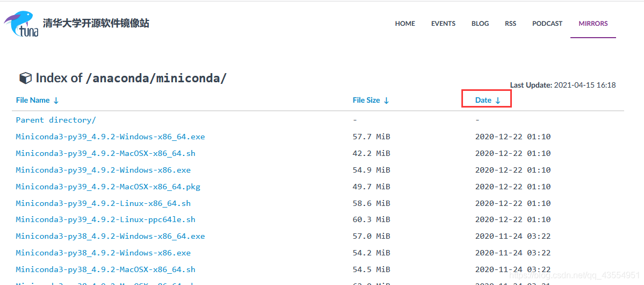
Task: Open the PODCAST nav item
Action: pyautogui.click(x=547, y=24)
